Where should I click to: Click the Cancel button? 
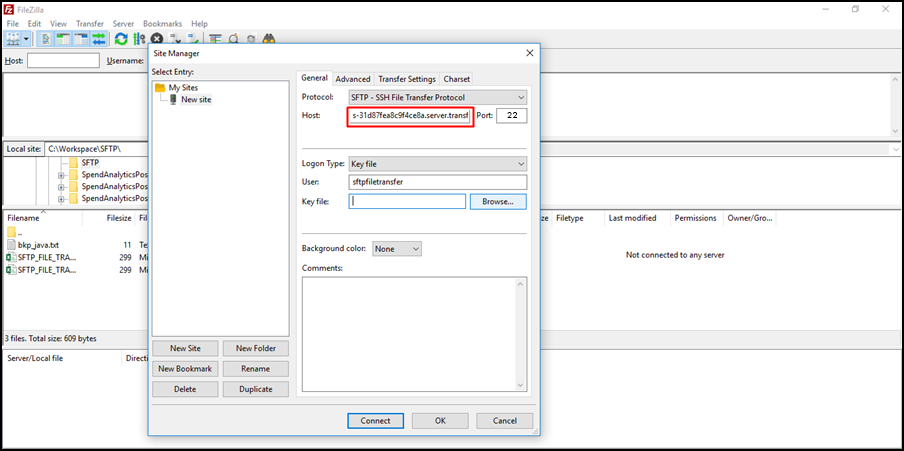click(504, 420)
